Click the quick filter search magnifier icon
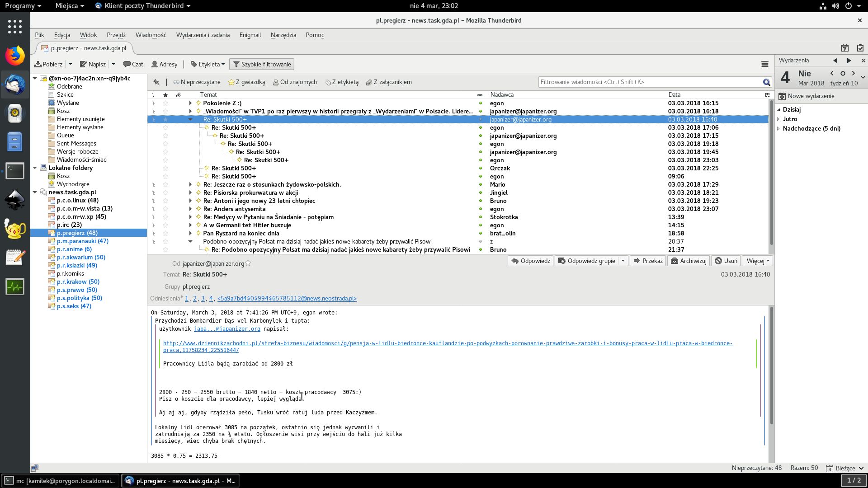868x488 pixels. point(766,82)
